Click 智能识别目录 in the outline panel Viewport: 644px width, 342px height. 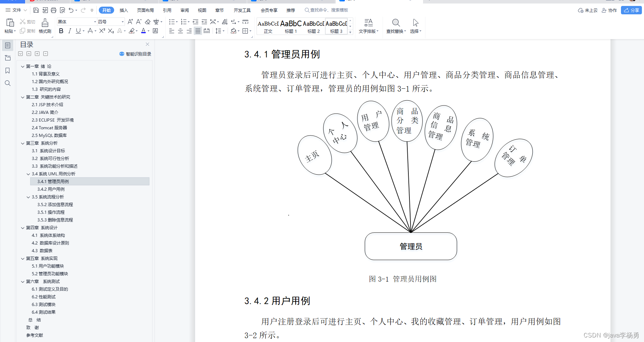point(135,54)
